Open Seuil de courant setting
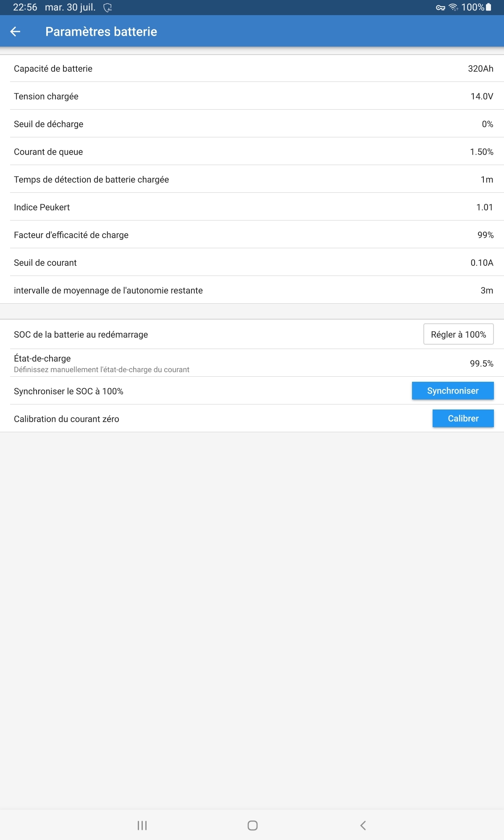504x840 pixels. (x=252, y=262)
